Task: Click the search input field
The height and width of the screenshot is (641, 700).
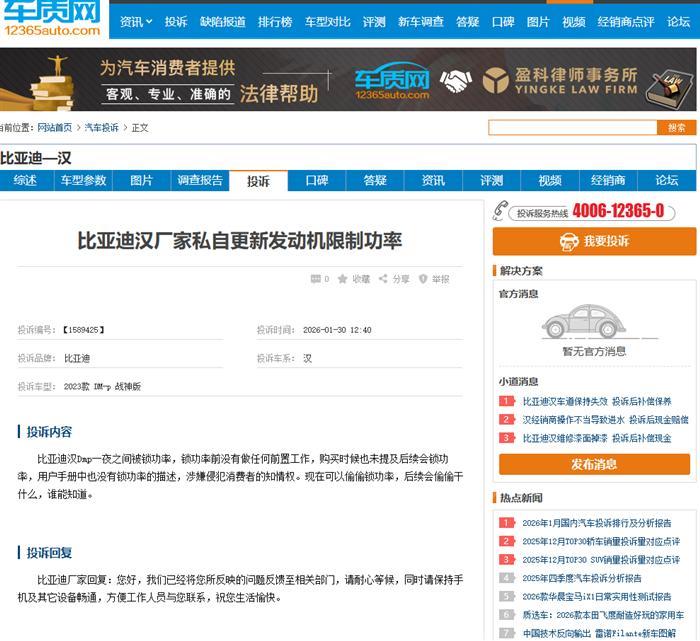Action: point(572,128)
